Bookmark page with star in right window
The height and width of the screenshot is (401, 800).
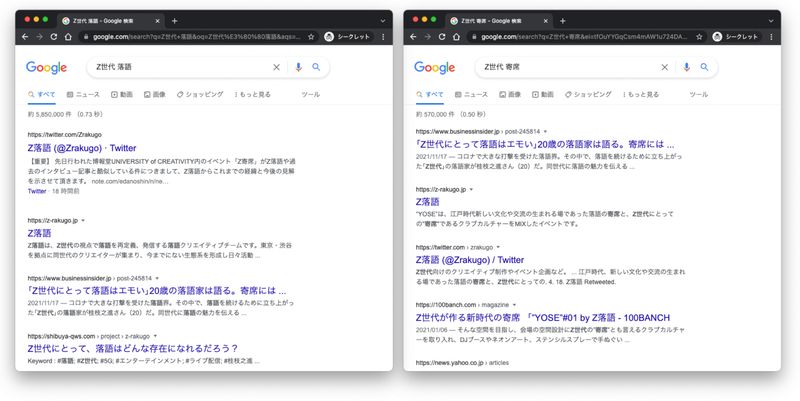pyautogui.click(x=699, y=37)
